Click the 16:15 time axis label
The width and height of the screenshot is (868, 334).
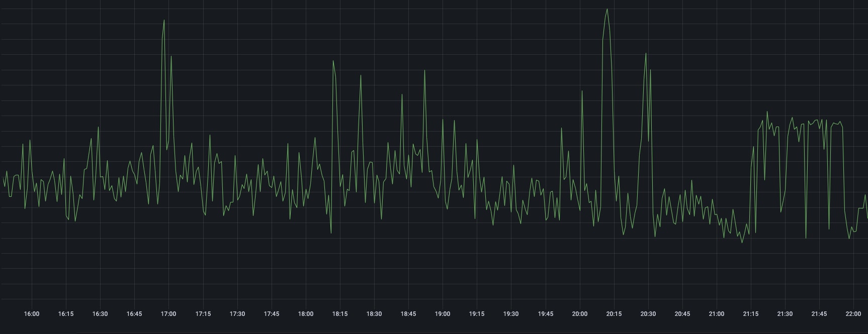tap(65, 314)
